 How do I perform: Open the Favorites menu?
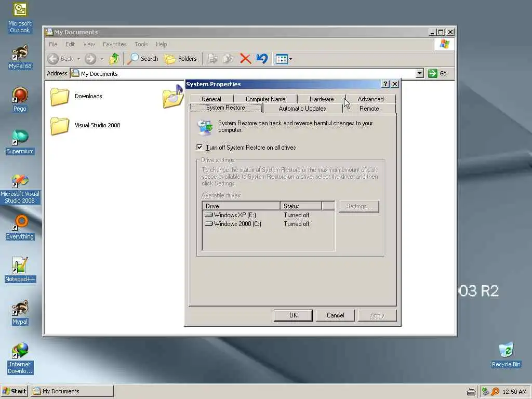(x=114, y=44)
